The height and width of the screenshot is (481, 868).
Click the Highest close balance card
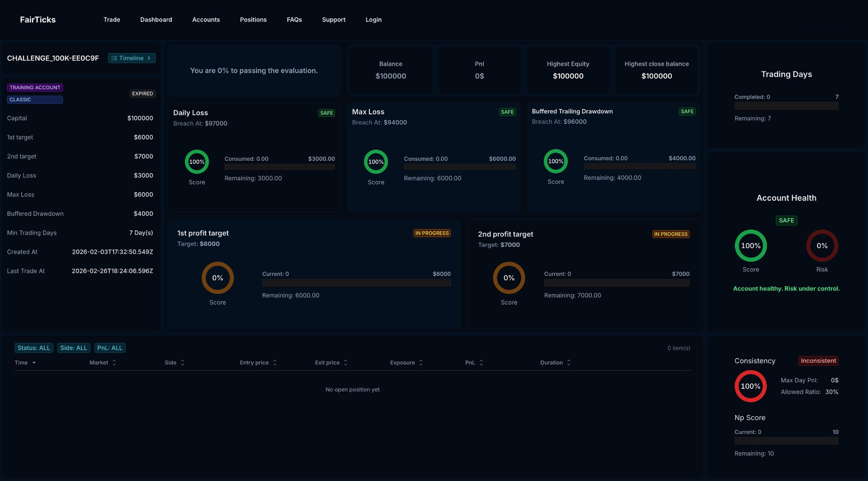[657, 70]
